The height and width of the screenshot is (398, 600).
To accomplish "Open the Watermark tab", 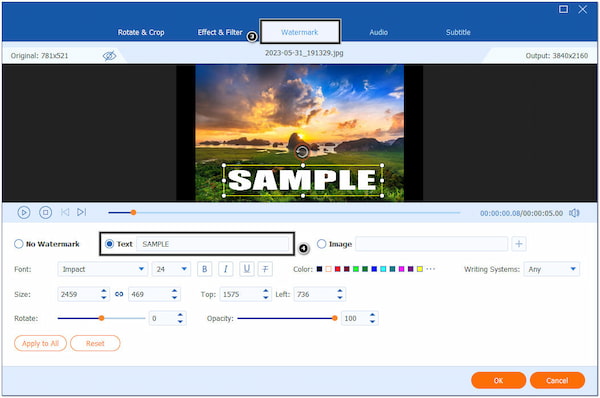I will pyautogui.click(x=300, y=32).
